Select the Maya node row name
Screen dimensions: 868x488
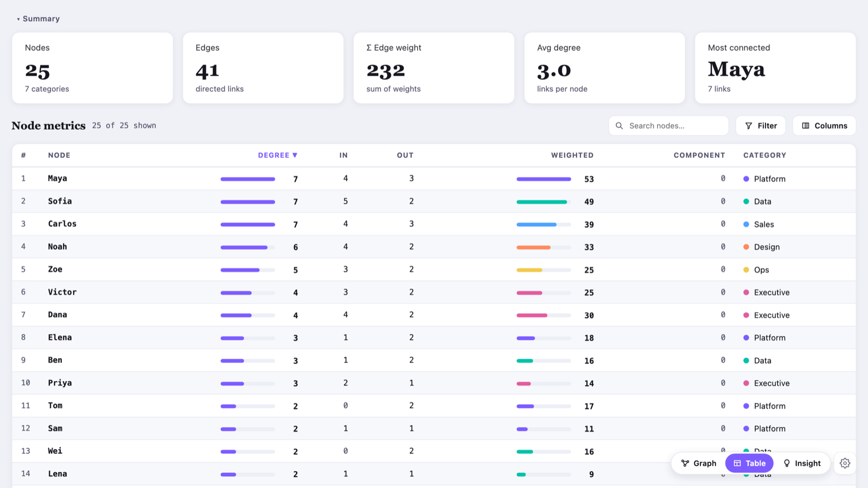[x=58, y=179]
